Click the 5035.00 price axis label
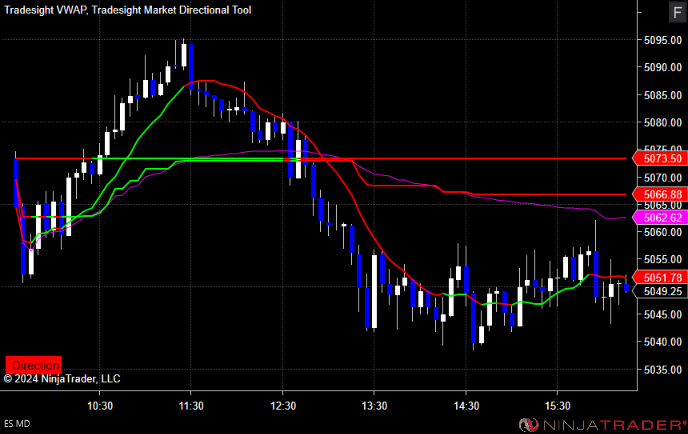 [663, 369]
